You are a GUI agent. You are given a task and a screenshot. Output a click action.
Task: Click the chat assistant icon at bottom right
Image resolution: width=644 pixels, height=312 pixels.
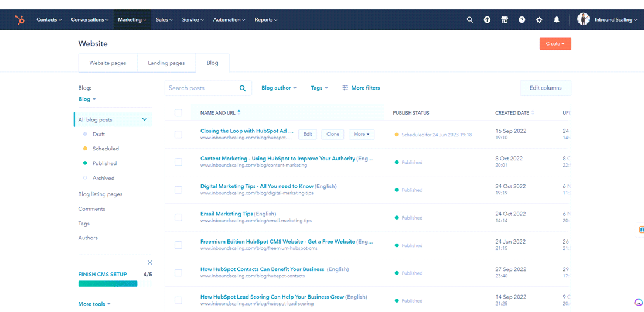(x=638, y=301)
